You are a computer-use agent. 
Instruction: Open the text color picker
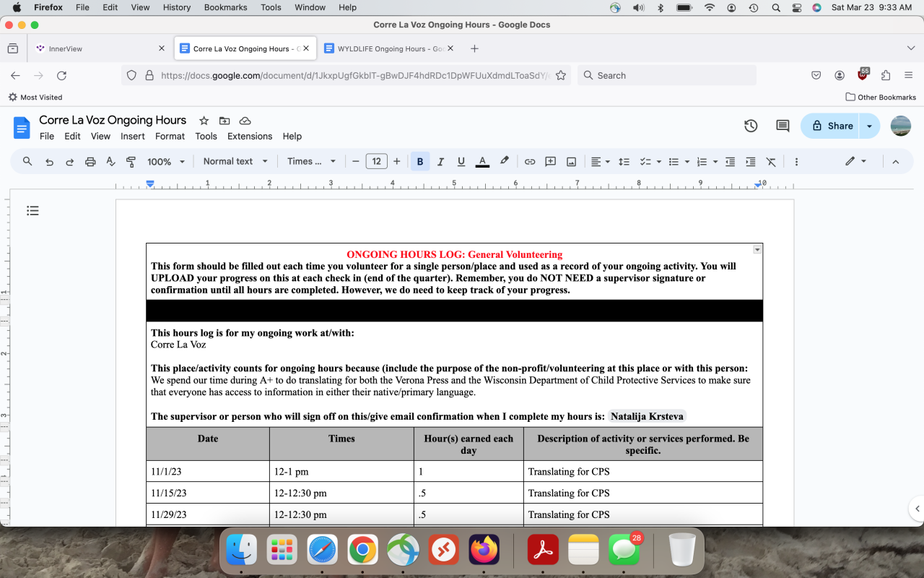tap(482, 161)
